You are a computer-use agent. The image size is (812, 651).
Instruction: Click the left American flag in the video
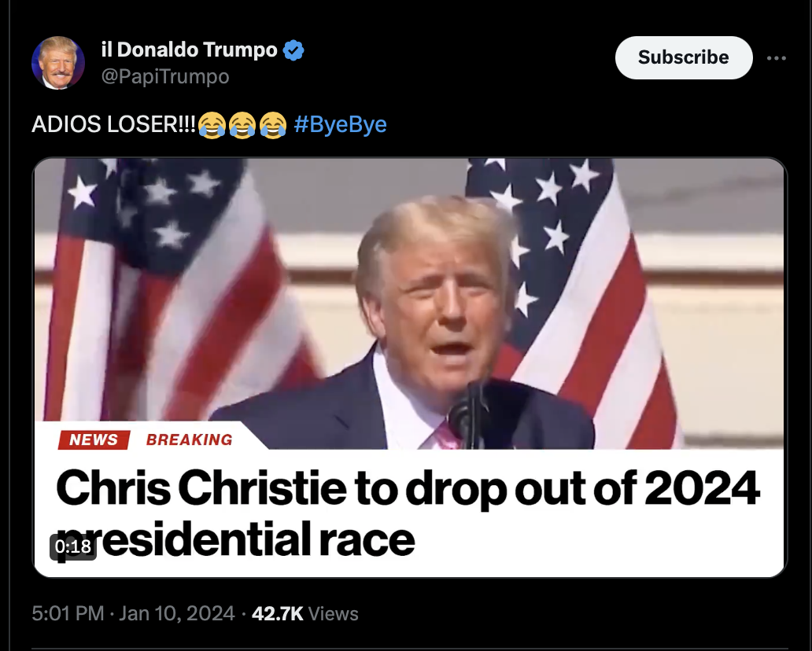click(x=171, y=290)
